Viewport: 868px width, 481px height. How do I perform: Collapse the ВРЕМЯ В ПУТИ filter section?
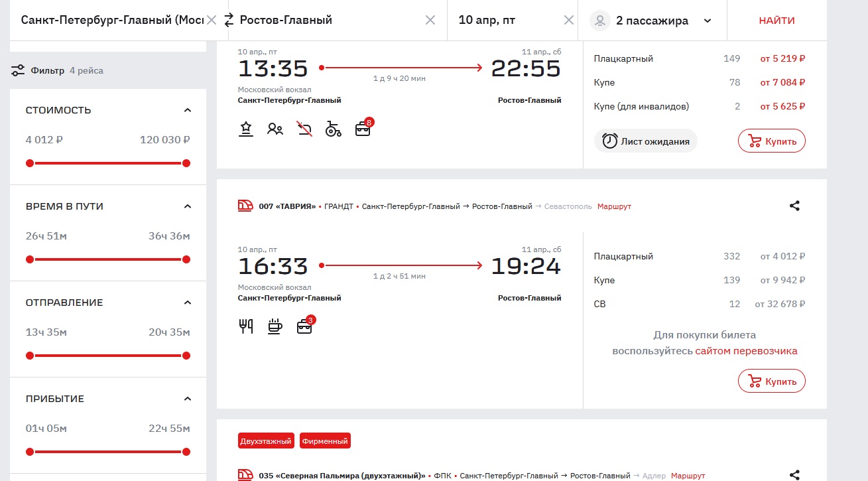pos(187,206)
